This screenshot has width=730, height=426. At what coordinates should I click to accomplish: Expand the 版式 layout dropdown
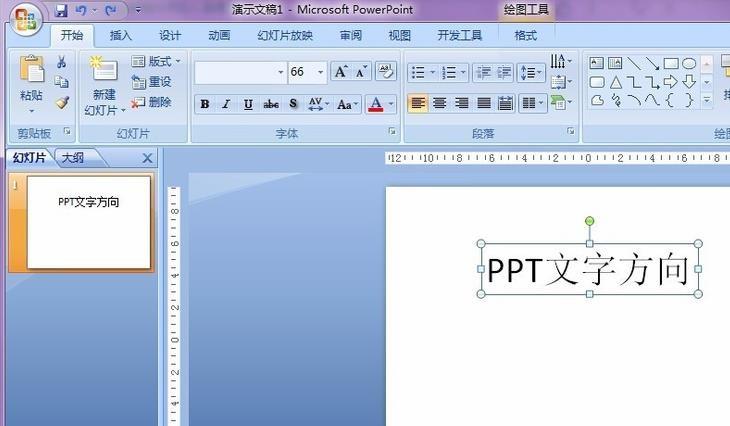156,62
